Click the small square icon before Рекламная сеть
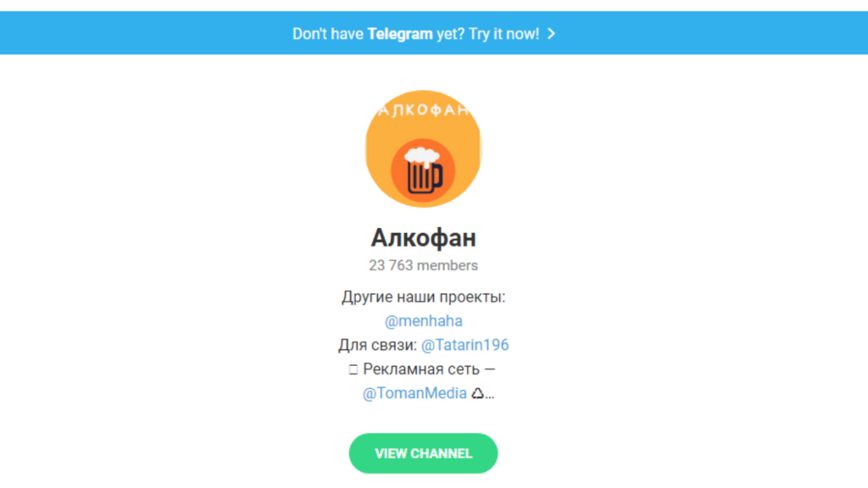Viewport: 868px width, 488px height. 353,369
